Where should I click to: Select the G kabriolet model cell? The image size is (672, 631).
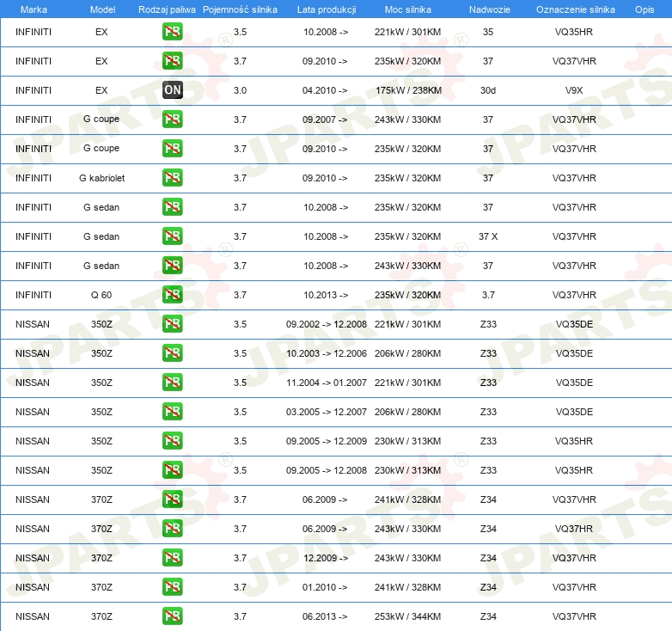point(101,178)
